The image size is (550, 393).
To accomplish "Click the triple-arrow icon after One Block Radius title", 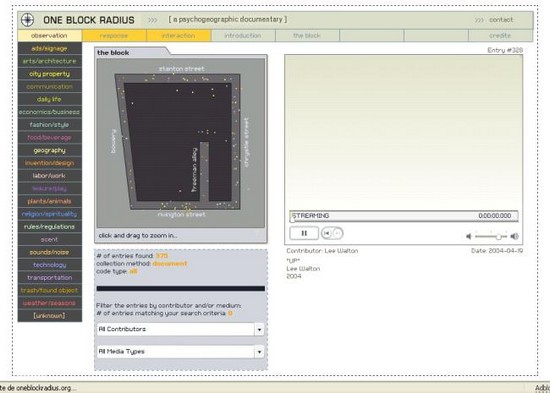I will point(152,20).
